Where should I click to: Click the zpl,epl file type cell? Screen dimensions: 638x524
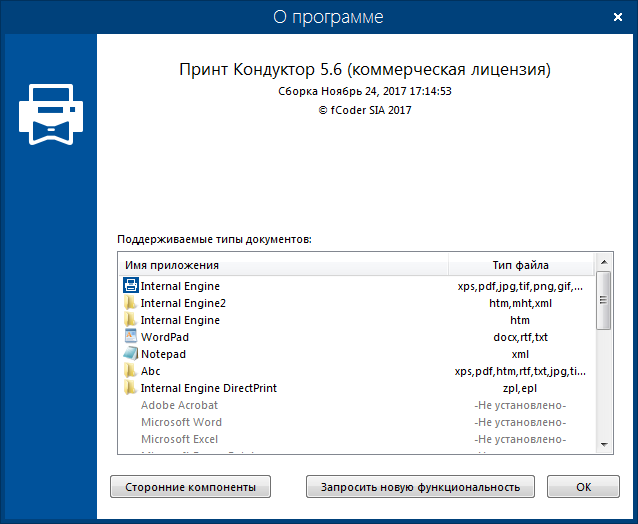coord(520,388)
